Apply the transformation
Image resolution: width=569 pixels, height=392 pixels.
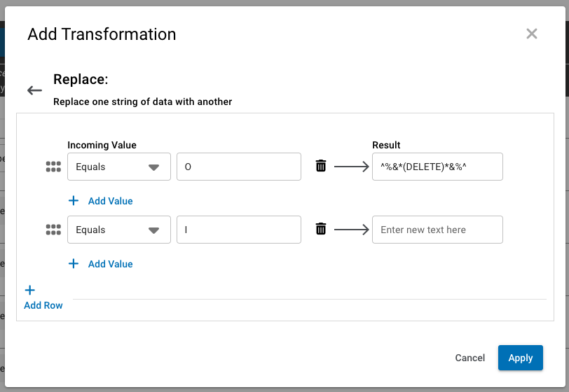[x=521, y=358]
